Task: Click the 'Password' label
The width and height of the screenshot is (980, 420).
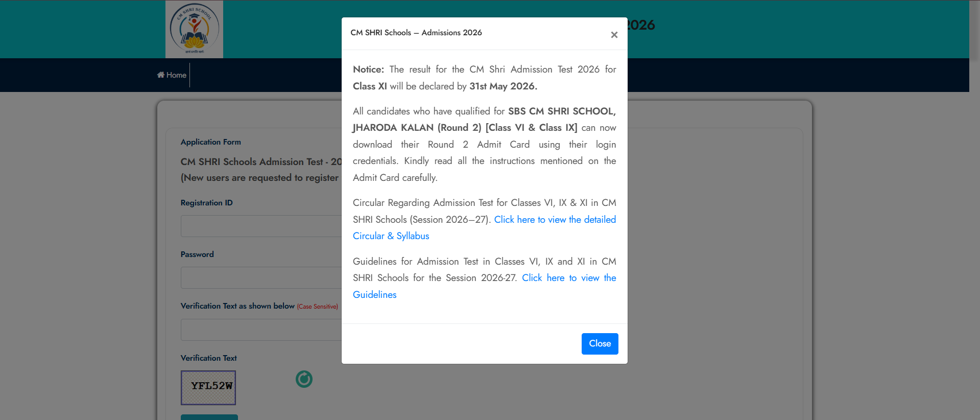Action: 197,254
